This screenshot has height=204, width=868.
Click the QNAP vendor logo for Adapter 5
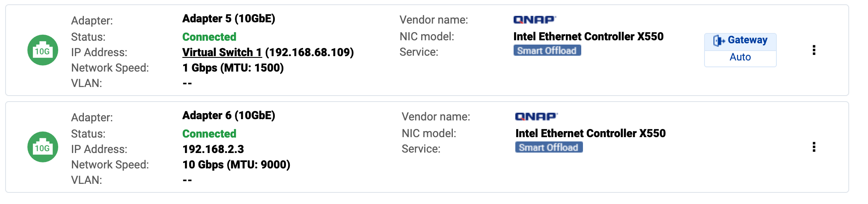point(535,20)
